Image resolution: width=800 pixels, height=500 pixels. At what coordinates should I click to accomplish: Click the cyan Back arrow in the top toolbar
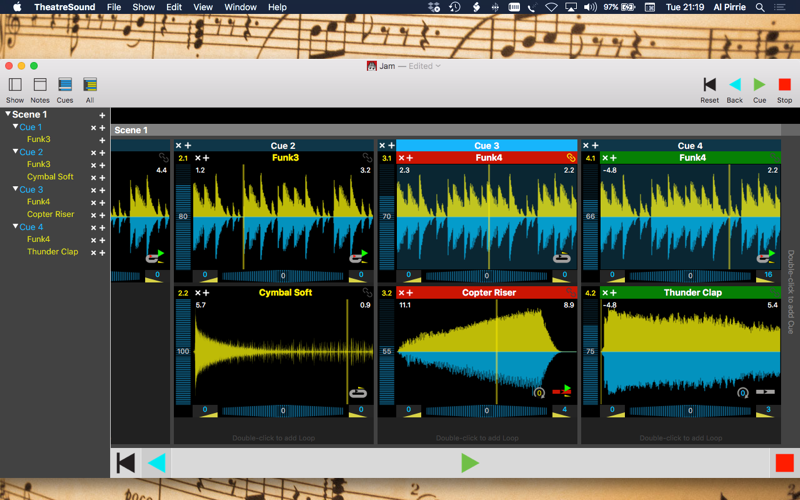735,84
